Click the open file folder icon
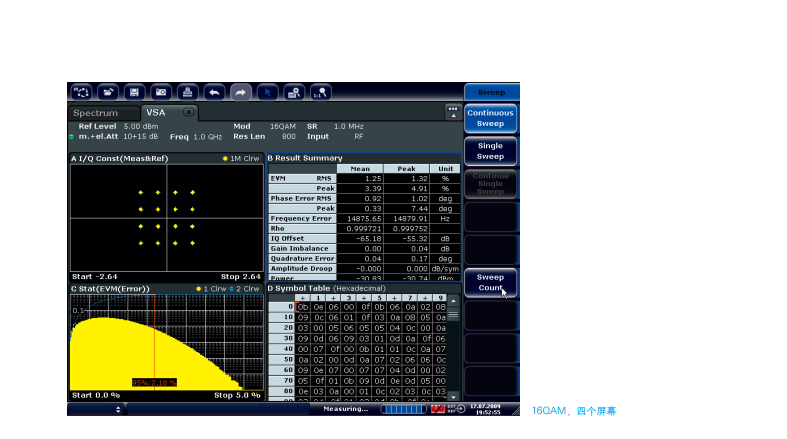This screenshot has height=439, width=787. (108, 92)
